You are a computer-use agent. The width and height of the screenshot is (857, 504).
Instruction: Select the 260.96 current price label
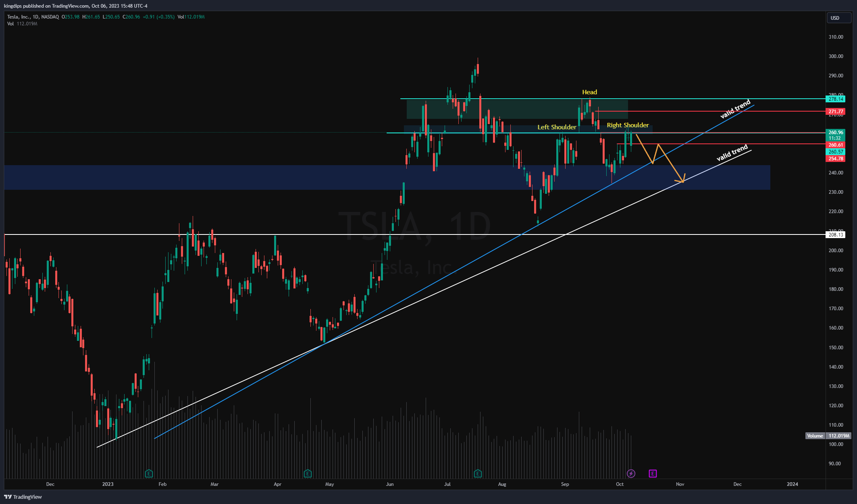(x=836, y=132)
